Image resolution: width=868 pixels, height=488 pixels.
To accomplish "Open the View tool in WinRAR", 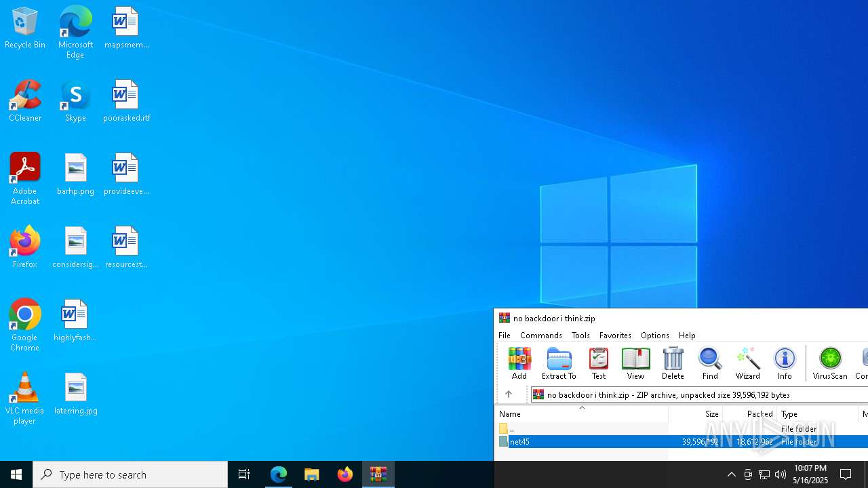I will (635, 363).
